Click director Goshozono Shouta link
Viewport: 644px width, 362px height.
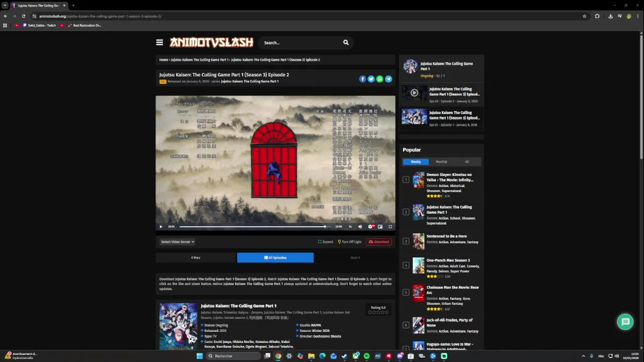(x=327, y=336)
